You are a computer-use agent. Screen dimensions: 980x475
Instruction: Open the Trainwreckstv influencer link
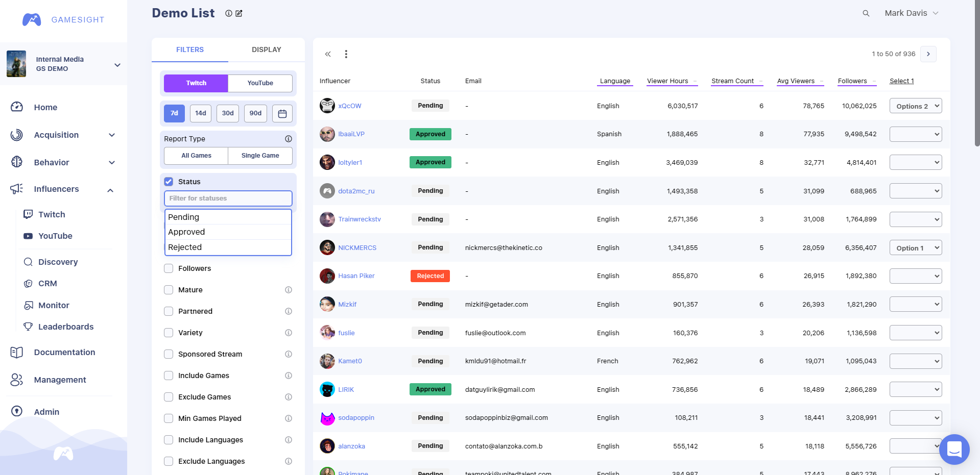(360, 219)
